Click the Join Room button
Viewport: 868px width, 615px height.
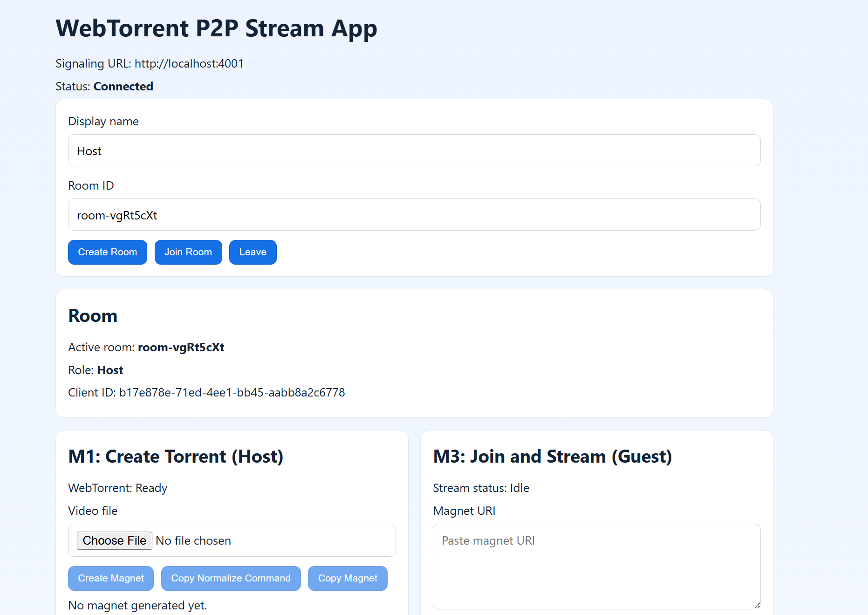[x=188, y=252]
